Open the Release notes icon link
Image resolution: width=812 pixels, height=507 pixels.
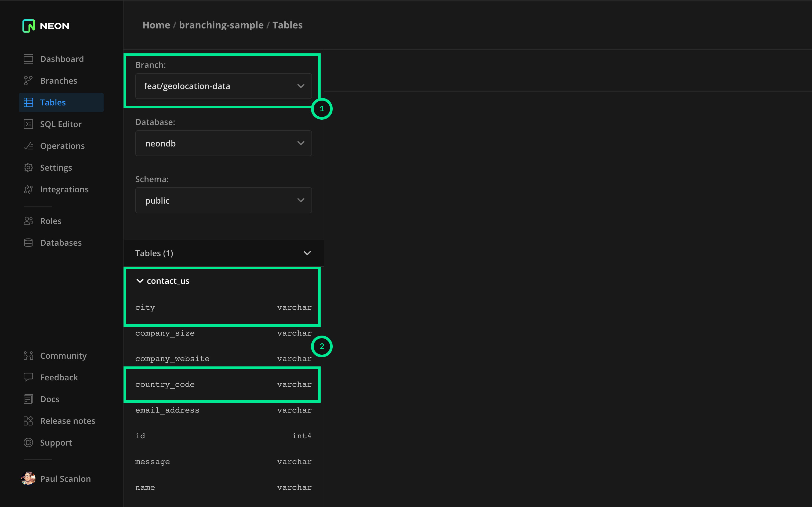tap(28, 421)
